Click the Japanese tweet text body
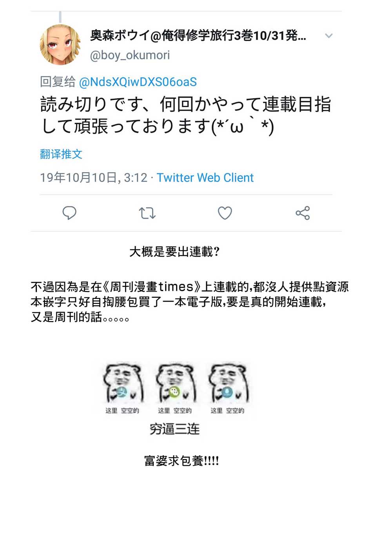 point(186,115)
